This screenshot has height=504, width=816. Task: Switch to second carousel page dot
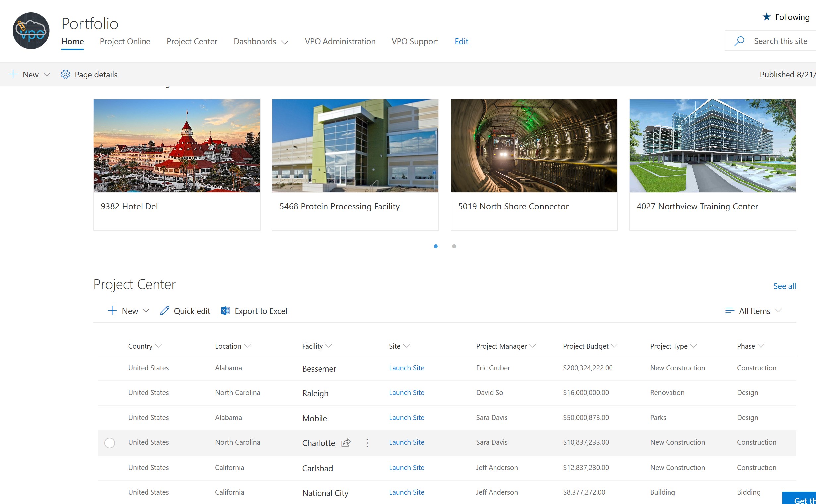click(454, 246)
